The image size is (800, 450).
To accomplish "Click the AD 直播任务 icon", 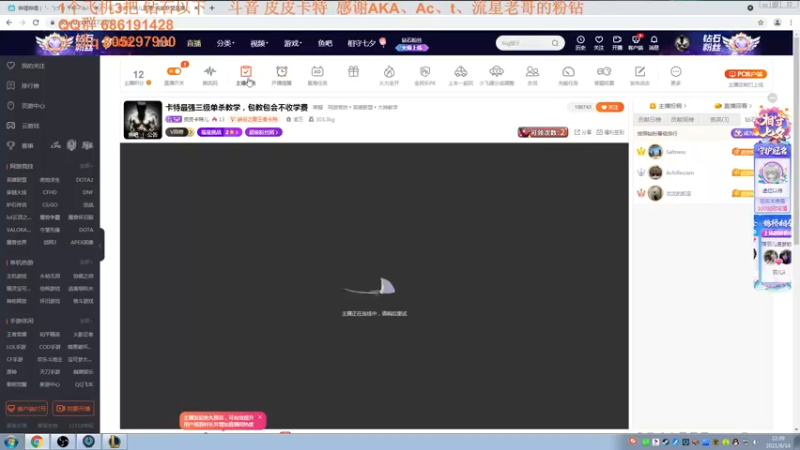I will click(x=317, y=71).
